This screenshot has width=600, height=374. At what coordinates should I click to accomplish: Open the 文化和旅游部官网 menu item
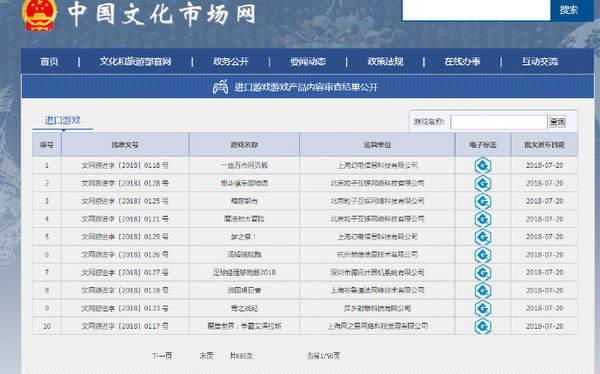coord(135,61)
